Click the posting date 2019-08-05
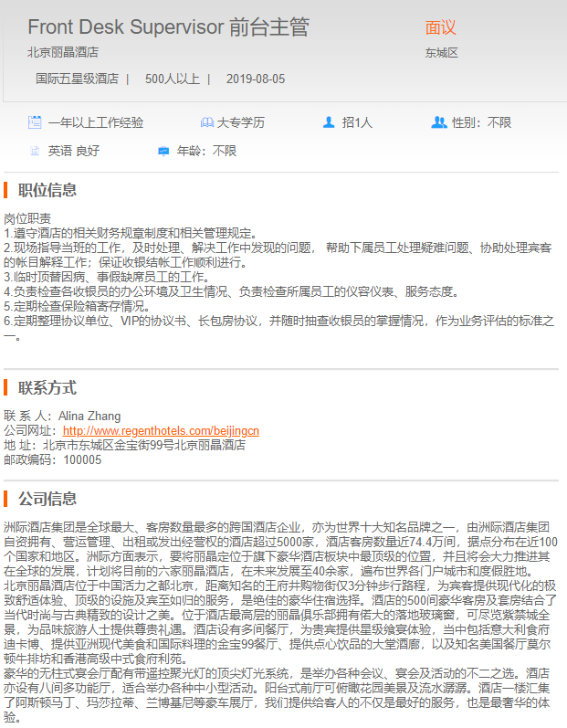The width and height of the screenshot is (567, 728). (x=256, y=79)
